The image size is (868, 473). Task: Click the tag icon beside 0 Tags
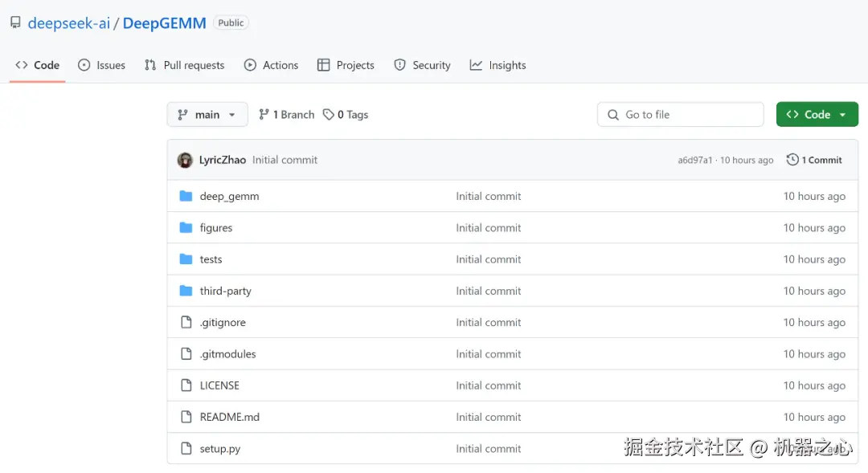328,115
